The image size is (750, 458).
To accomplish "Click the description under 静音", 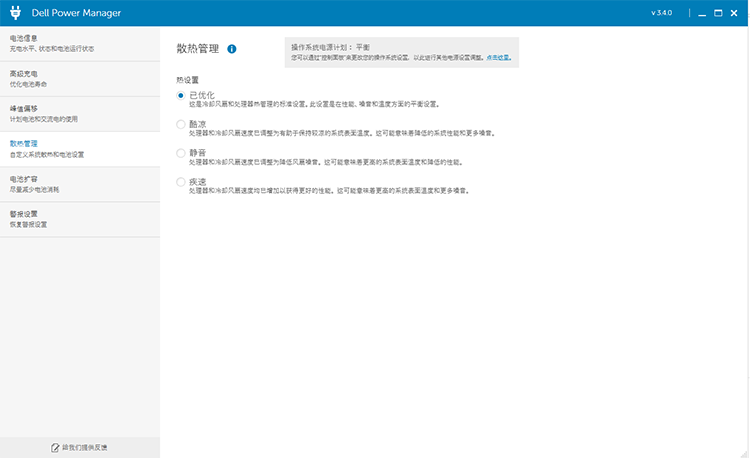I will pos(325,163).
